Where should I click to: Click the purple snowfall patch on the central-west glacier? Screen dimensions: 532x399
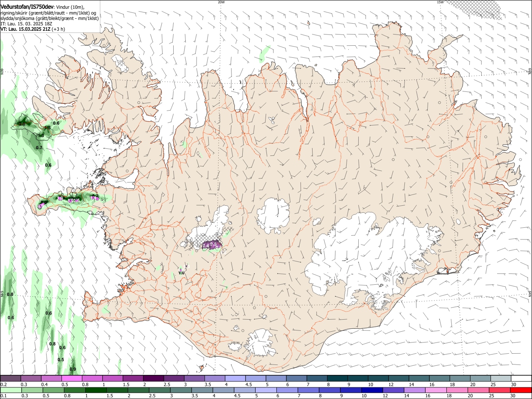click(x=212, y=244)
